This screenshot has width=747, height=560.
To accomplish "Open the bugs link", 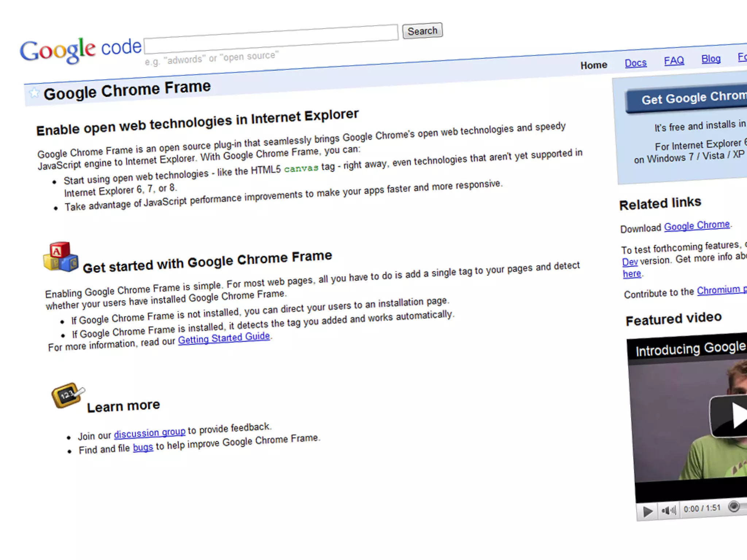I will tap(143, 447).
